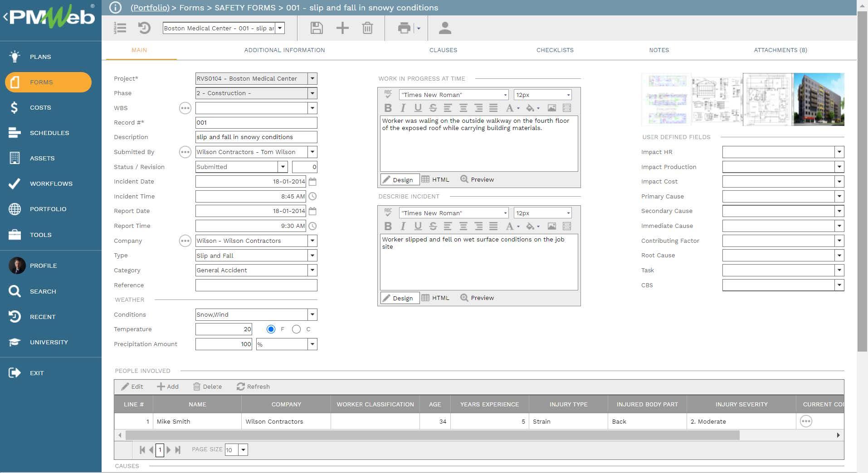
Task: Toggle bold in Work In Progress editor
Action: click(388, 108)
